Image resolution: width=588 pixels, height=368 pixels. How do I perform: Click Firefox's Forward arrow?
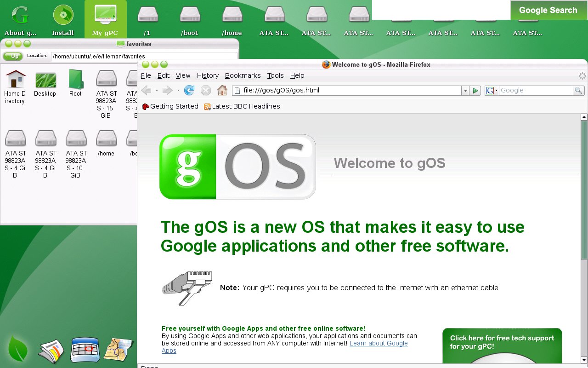coord(167,90)
